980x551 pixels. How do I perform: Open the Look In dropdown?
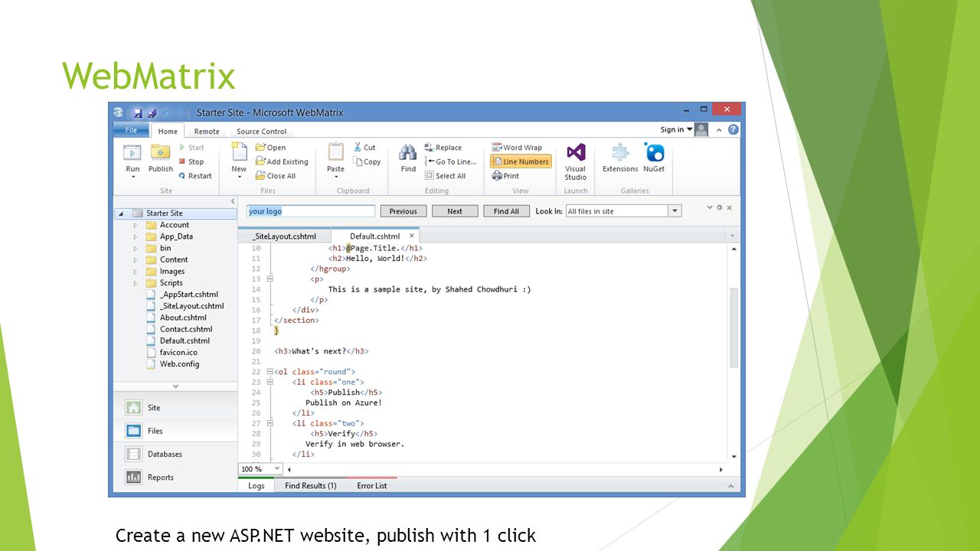click(x=675, y=211)
